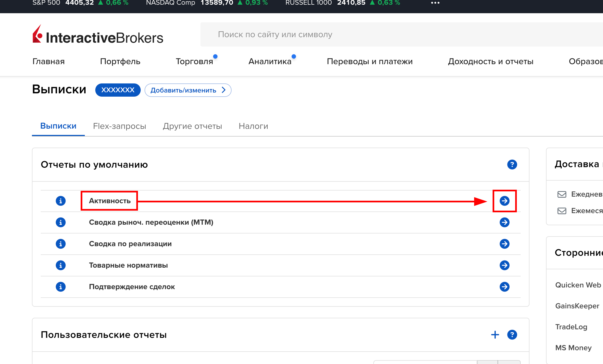The image size is (603, 364).
Task: Click the envelope icon next to Ежеднев
Action: 562,194
